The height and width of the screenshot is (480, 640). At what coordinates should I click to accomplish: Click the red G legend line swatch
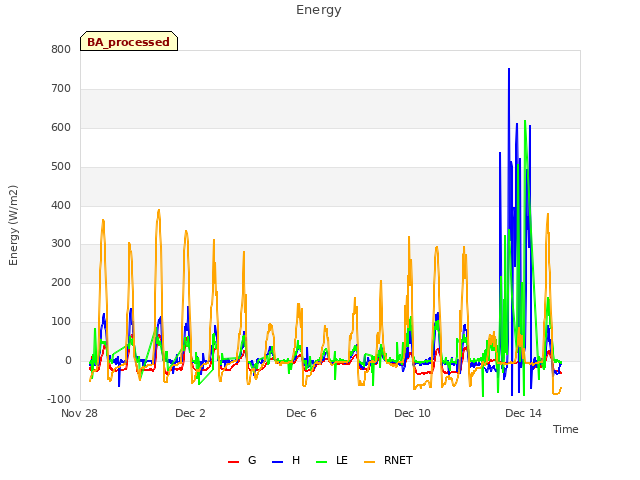point(233,462)
